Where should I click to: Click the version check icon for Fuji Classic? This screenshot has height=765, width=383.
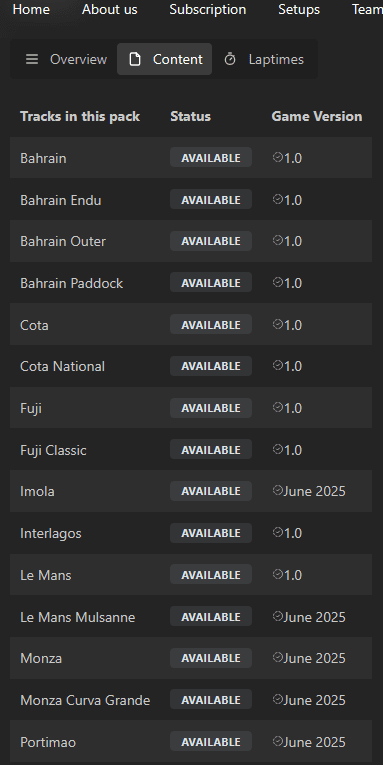(278, 449)
